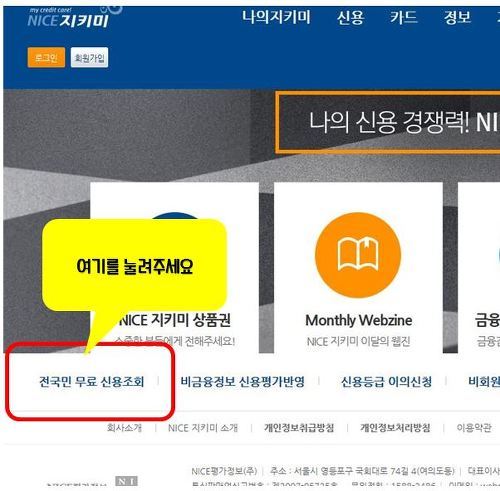The height and width of the screenshot is (491, 500).
Task: Open the Monthly Webzine title link
Action: (359, 320)
